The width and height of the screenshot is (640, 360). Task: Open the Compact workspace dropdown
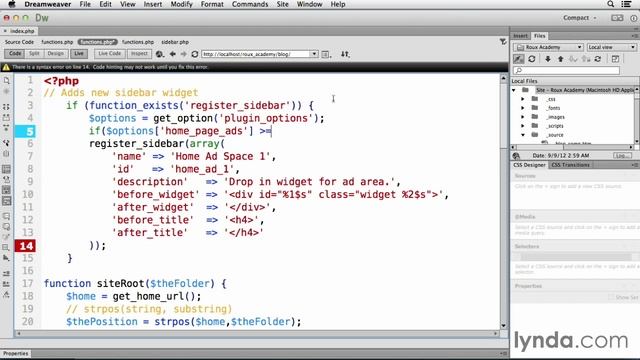pos(580,18)
